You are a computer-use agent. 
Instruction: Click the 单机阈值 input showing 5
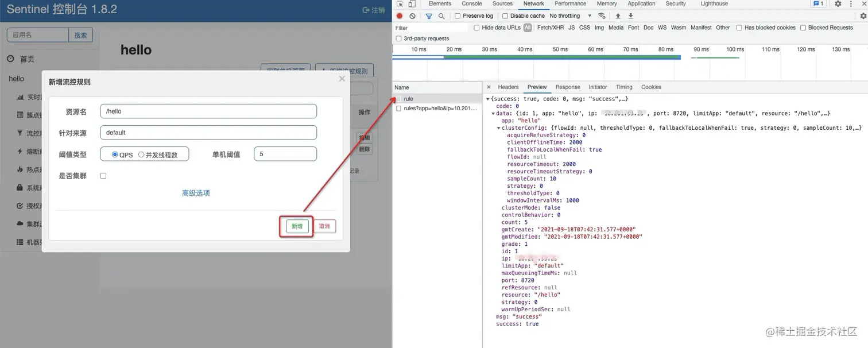tap(285, 154)
